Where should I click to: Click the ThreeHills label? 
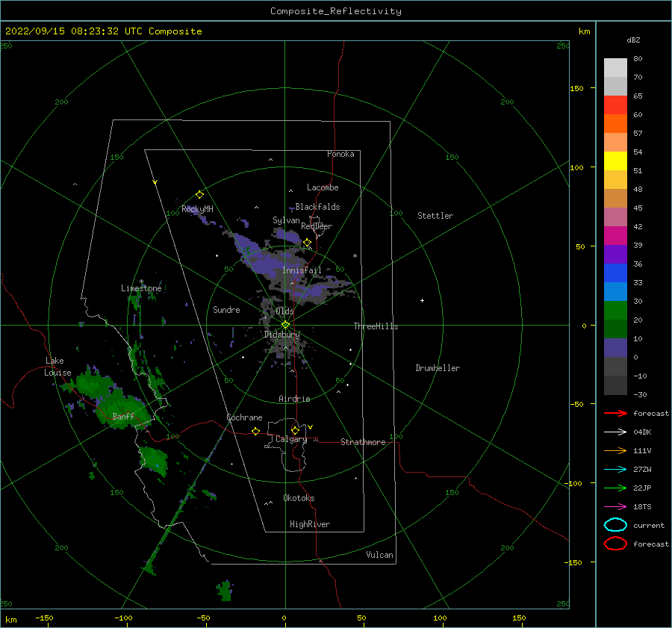coord(376,326)
